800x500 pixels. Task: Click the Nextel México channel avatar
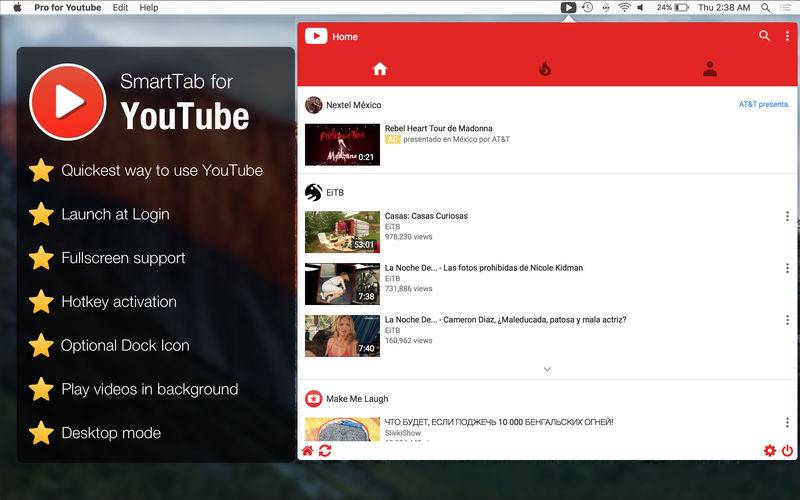click(313, 105)
